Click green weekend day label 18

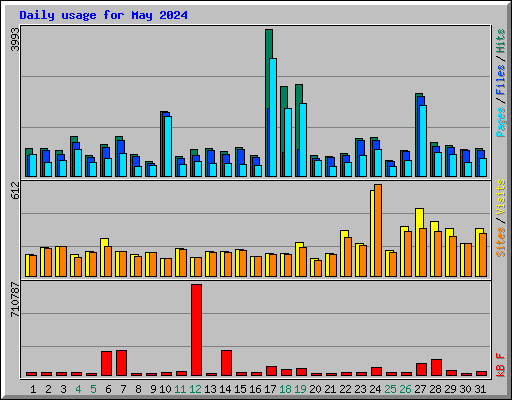285,389
